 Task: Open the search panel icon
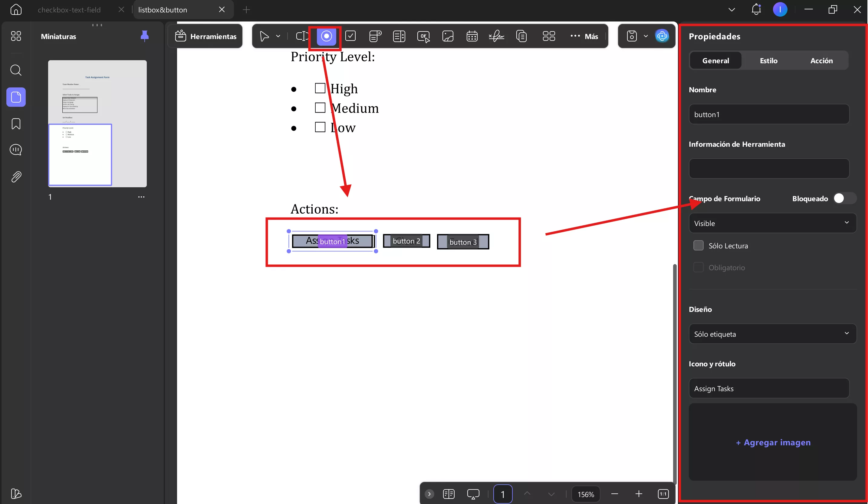[x=16, y=70]
